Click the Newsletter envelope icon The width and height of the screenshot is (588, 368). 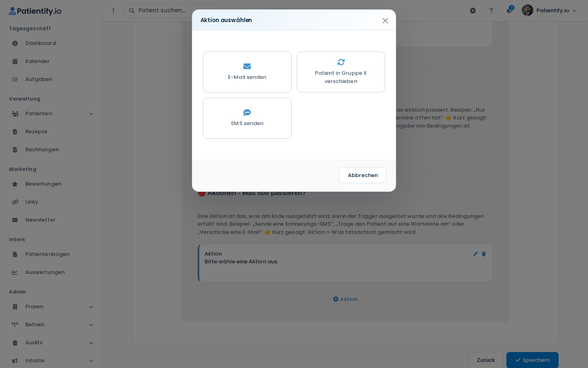15,220
